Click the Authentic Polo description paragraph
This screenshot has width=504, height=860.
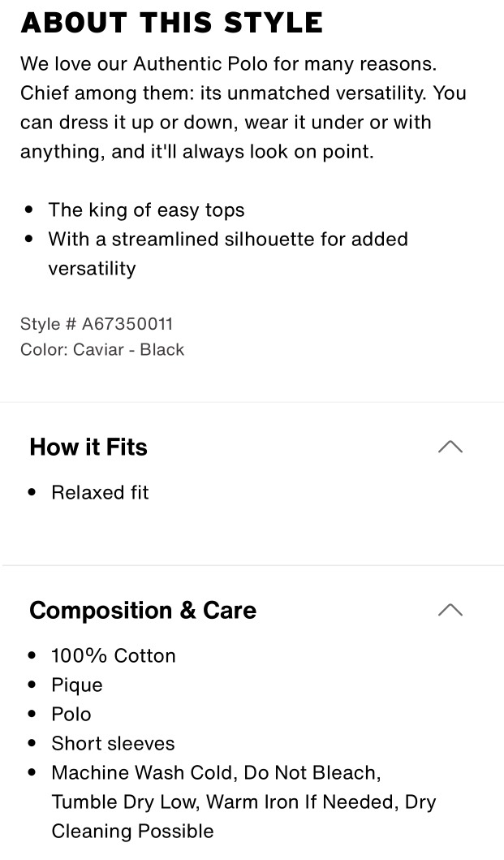point(243,107)
